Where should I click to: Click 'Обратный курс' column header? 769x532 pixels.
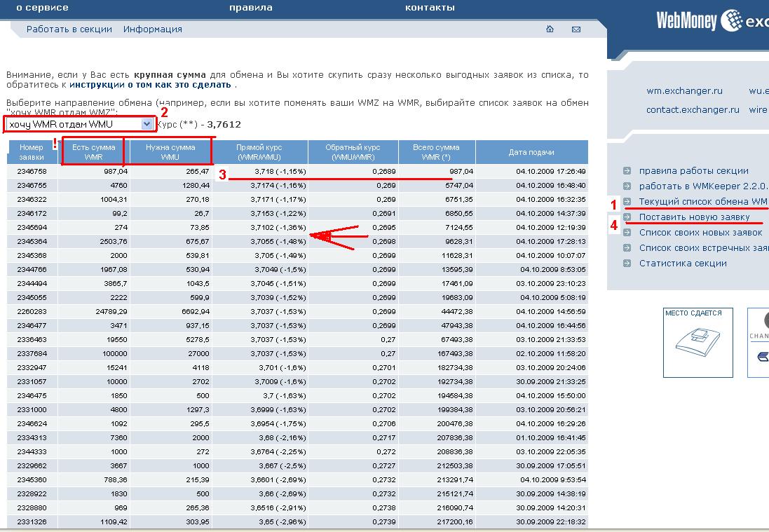[353, 152]
